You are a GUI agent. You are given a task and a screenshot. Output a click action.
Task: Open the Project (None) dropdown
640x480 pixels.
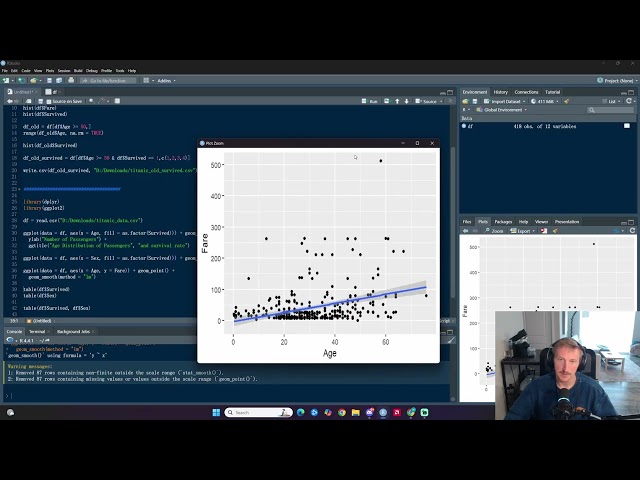pos(617,80)
